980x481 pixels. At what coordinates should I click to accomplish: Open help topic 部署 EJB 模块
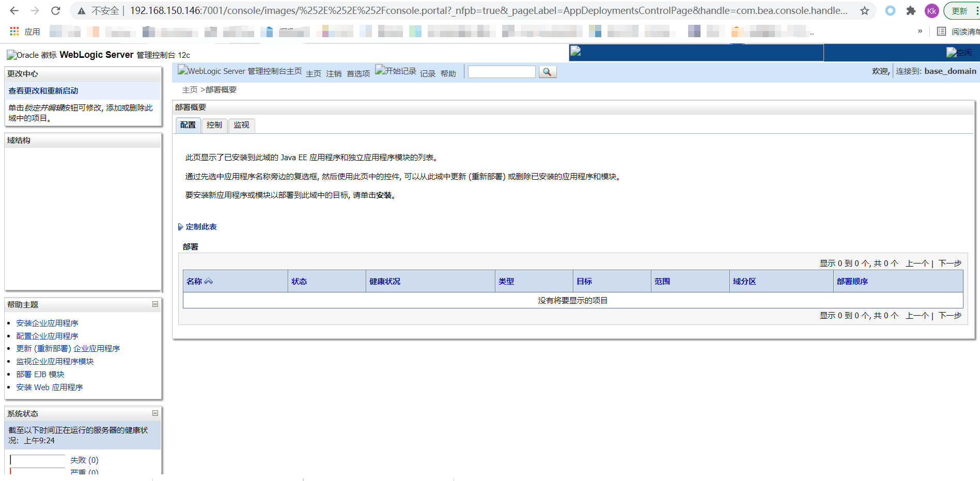pos(40,374)
